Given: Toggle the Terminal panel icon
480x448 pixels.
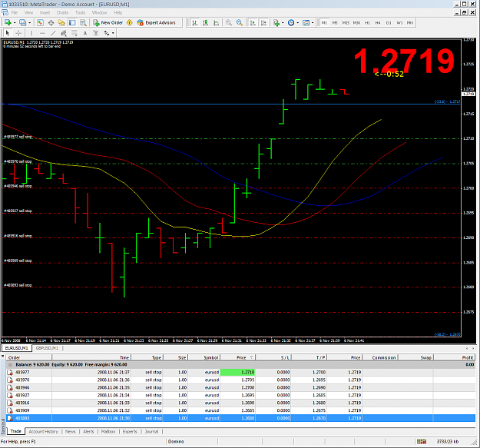Looking at the screenshot, I should tap(72, 22).
